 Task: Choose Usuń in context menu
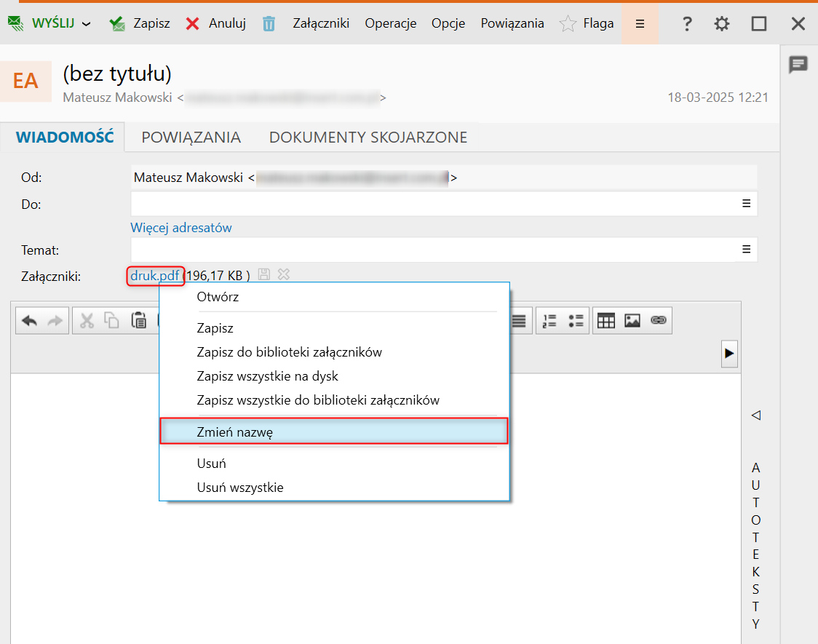pos(334,463)
